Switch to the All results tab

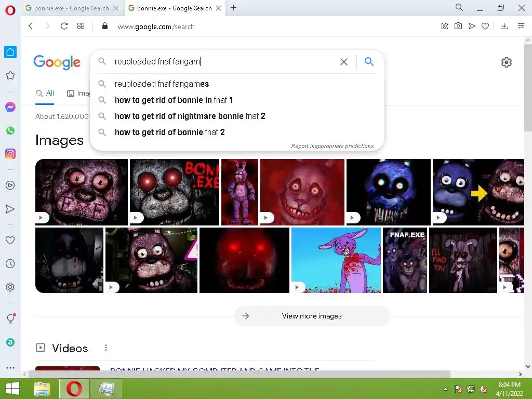(x=45, y=94)
